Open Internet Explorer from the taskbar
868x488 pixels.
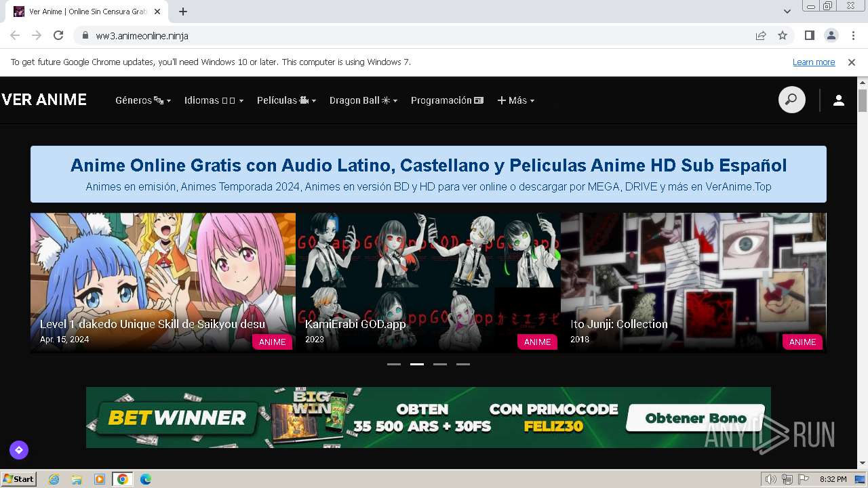[54, 479]
